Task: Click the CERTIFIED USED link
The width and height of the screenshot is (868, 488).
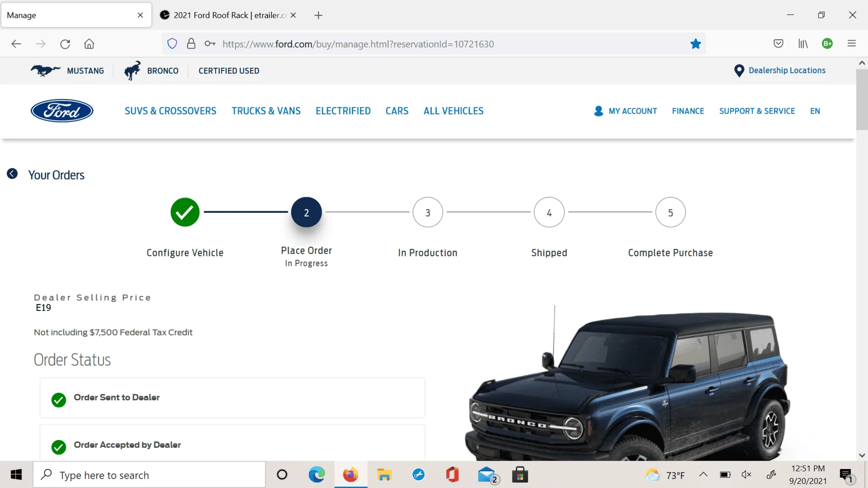Action: [229, 71]
